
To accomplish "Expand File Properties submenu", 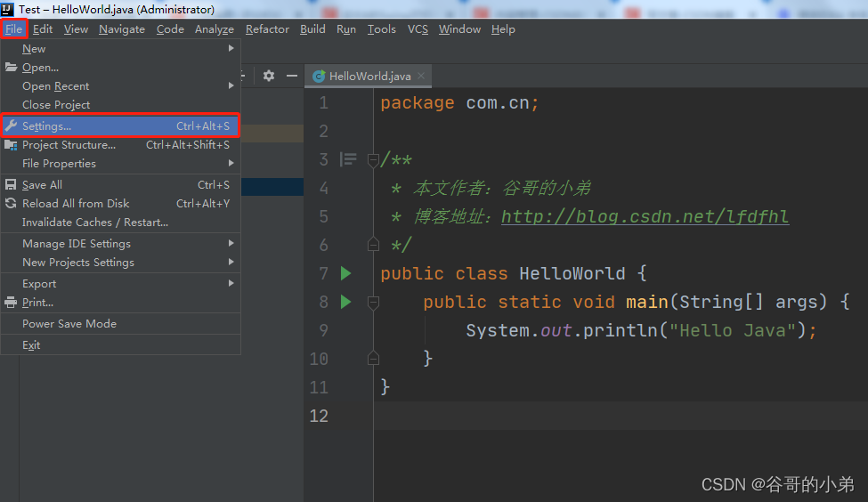I will click(121, 163).
